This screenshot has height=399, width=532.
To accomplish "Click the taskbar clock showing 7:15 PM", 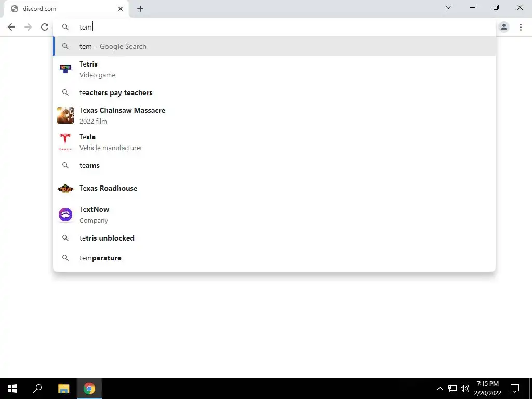I will 487,389.
